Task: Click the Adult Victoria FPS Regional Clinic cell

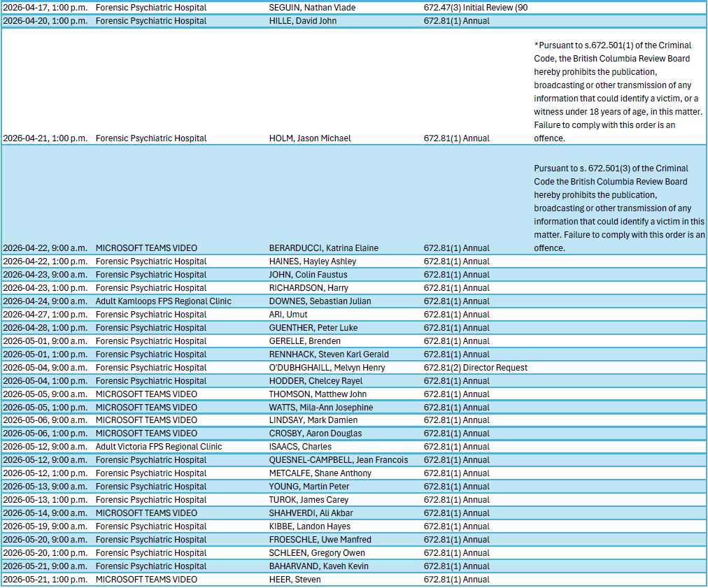Action: pos(159,447)
